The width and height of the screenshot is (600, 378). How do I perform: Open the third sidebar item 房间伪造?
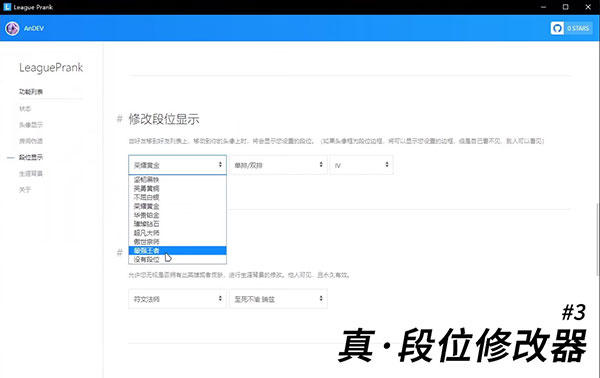click(31, 141)
